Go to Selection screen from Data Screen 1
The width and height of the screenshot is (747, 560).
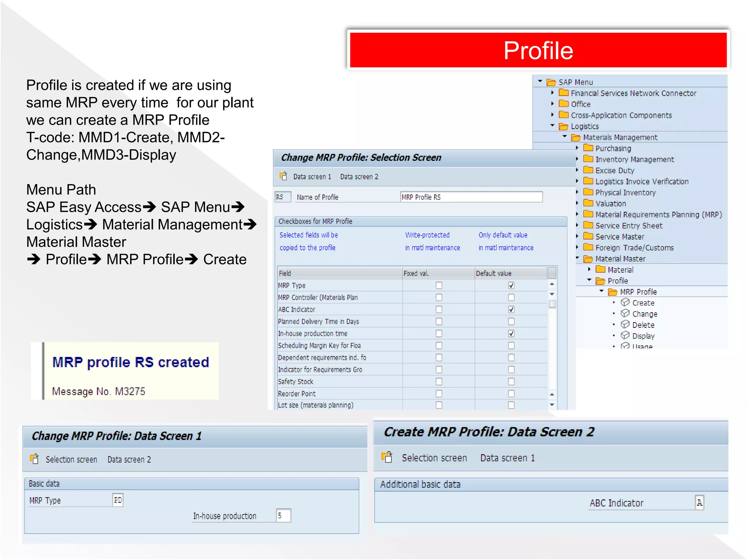[71, 460]
